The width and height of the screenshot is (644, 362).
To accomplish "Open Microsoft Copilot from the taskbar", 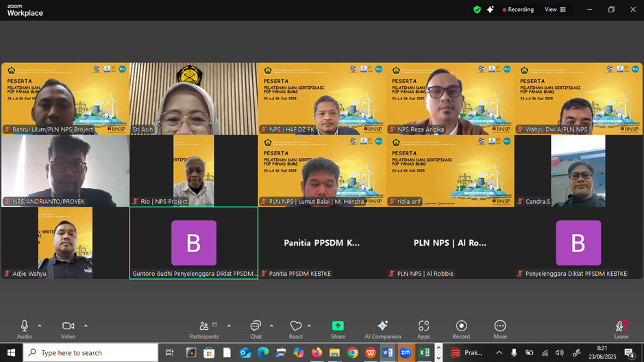I will tap(299, 352).
